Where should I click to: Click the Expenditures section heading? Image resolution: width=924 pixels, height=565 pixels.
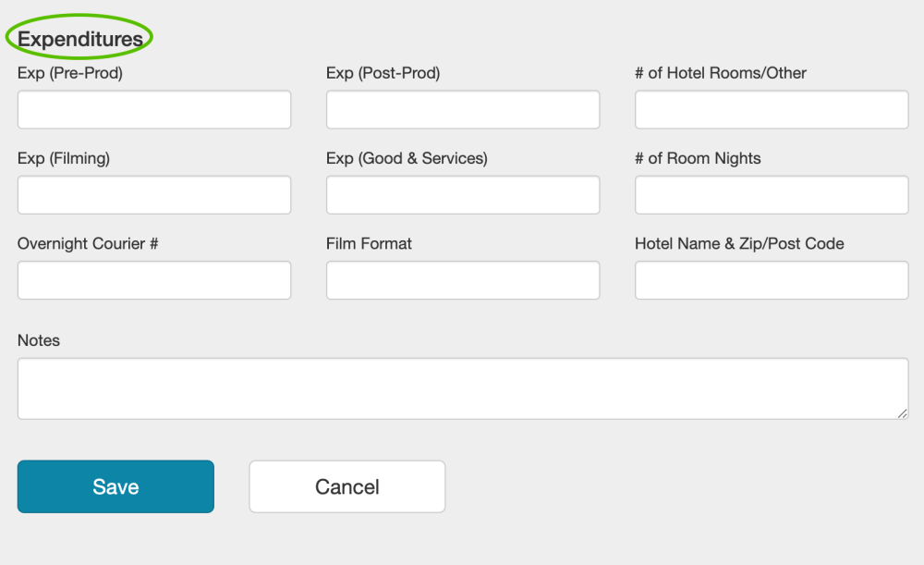pyautogui.click(x=80, y=39)
